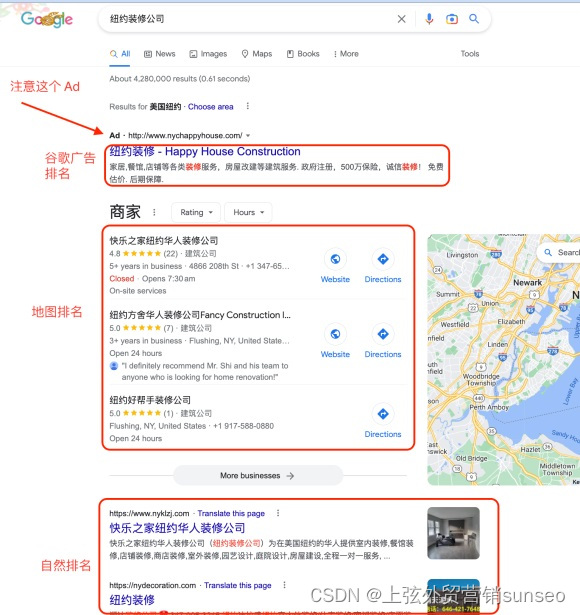Click the 'About 4,280,000 results' text
This screenshot has height=615, width=580.
tap(180, 79)
